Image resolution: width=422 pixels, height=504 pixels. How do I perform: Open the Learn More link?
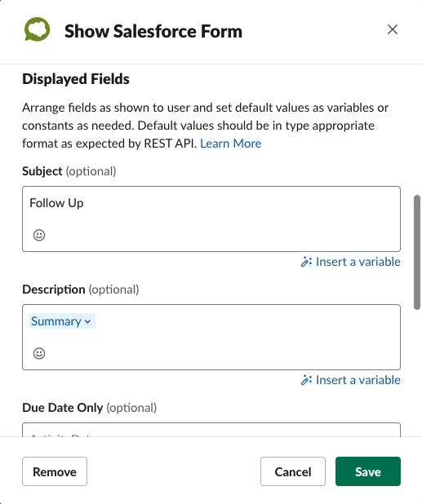(x=231, y=144)
